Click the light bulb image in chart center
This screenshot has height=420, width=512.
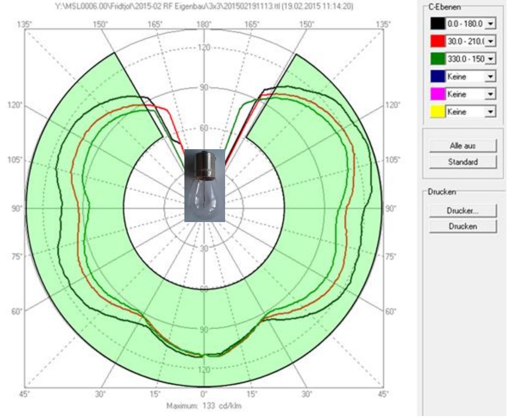204,185
